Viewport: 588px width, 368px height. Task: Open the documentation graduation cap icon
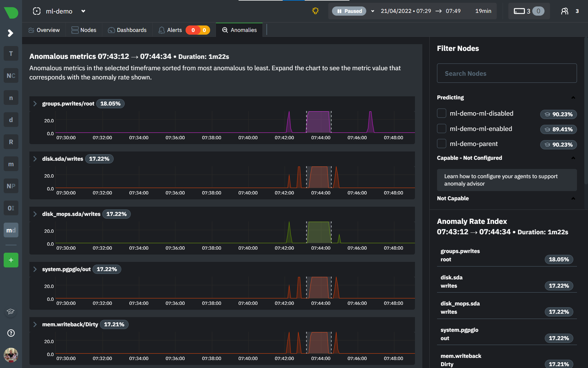coord(11,312)
